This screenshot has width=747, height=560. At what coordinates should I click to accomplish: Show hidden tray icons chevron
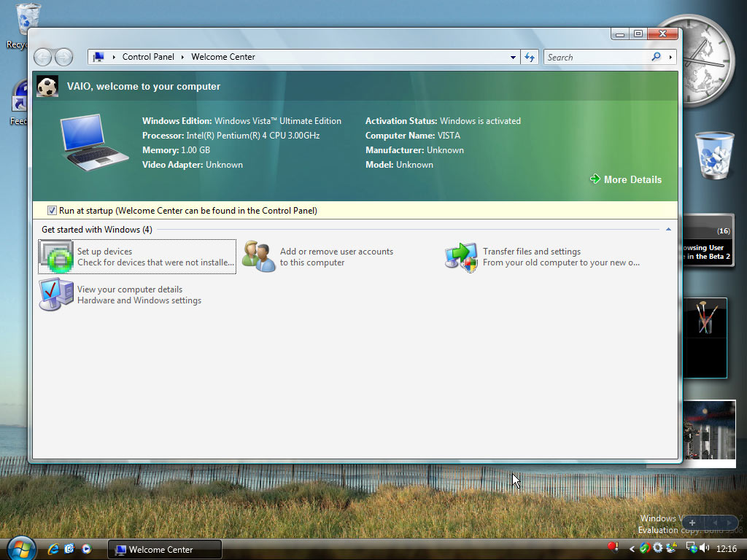(x=632, y=548)
